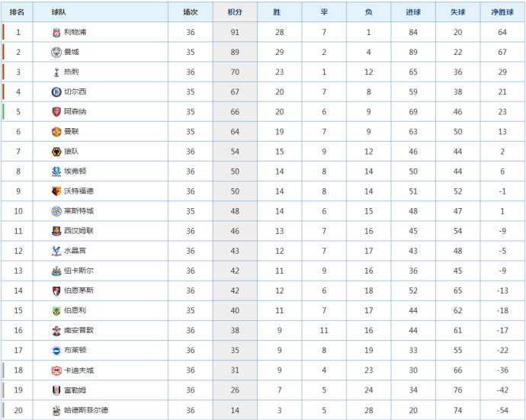Click the Tottenham (热刺) crest icon

[x=56, y=72]
